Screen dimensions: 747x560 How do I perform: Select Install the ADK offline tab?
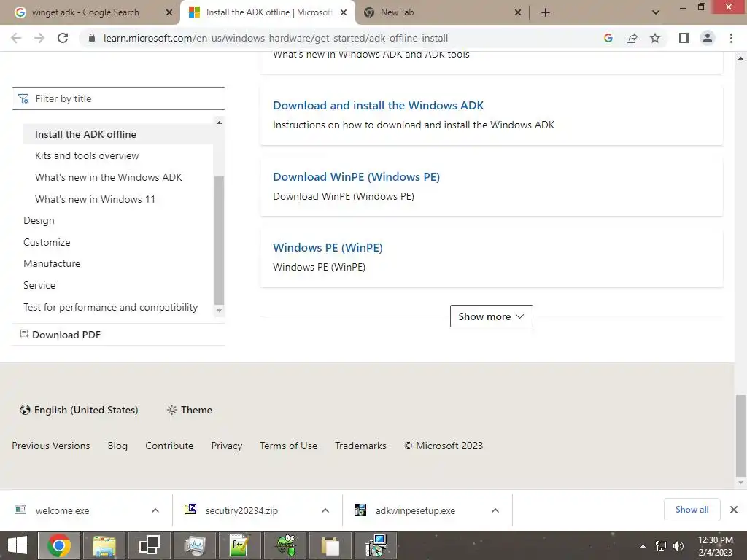[269, 12]
